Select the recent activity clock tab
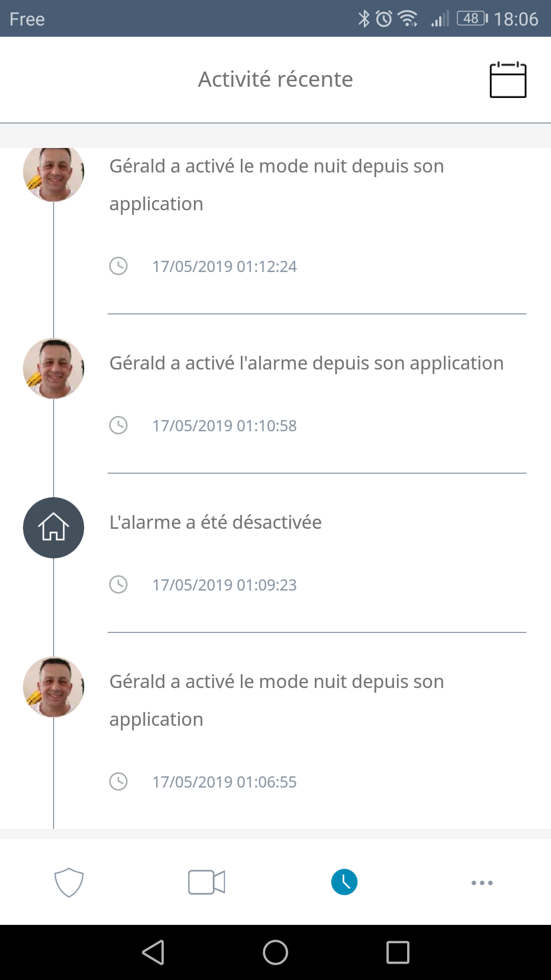Image resolution: width=551 pixels, height=980 pixels. pyautogui.click(x=344, y=882)
